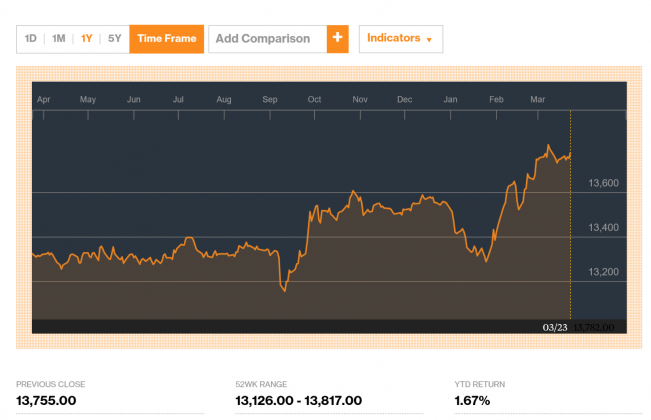Click the 03/23 date marker label
The image size is (651, 420).
pos(555,326)
